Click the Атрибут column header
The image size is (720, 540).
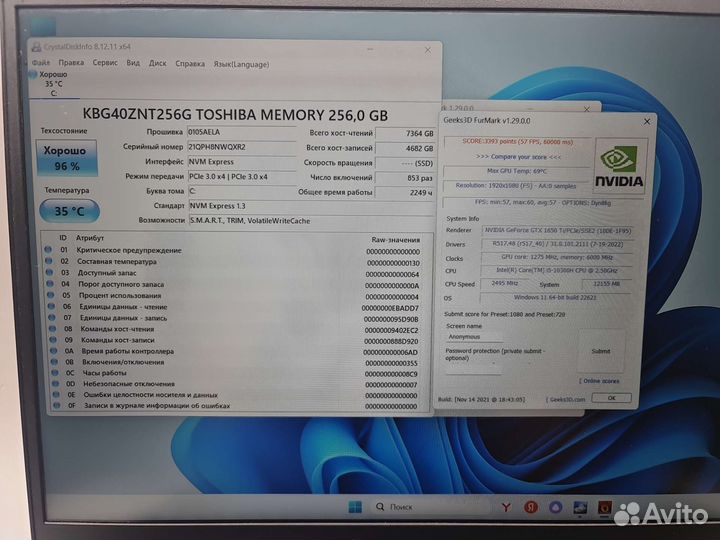pyautogui.click(x=90, y=238)
